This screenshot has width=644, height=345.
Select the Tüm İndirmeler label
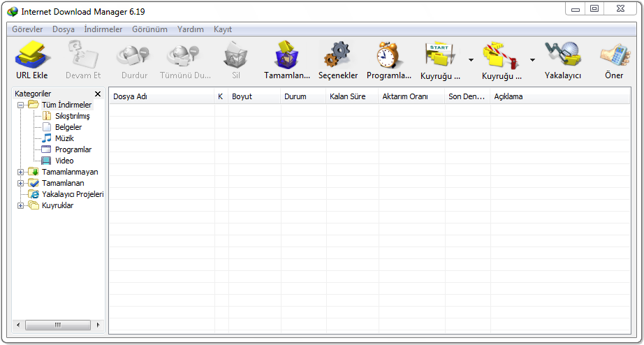click(67, 105)
